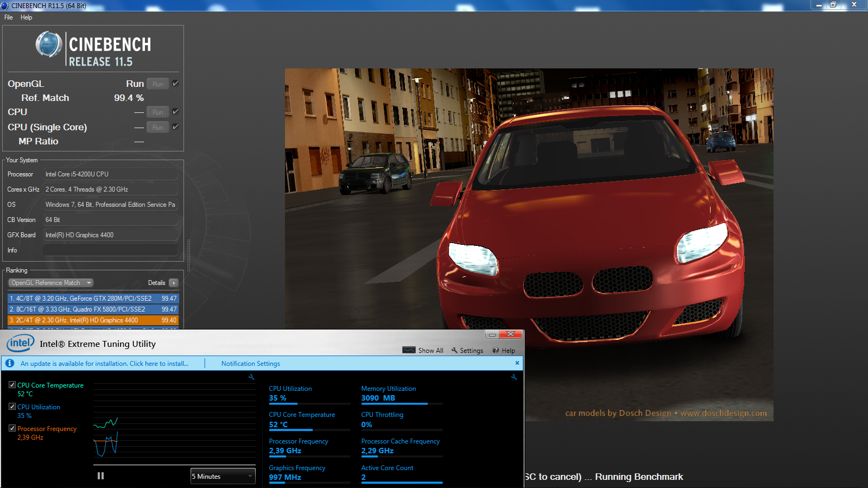Open Settings in Intel Extreme Tuning Utility
Viewport: 868px width, 488px height.
click(467, 351)
